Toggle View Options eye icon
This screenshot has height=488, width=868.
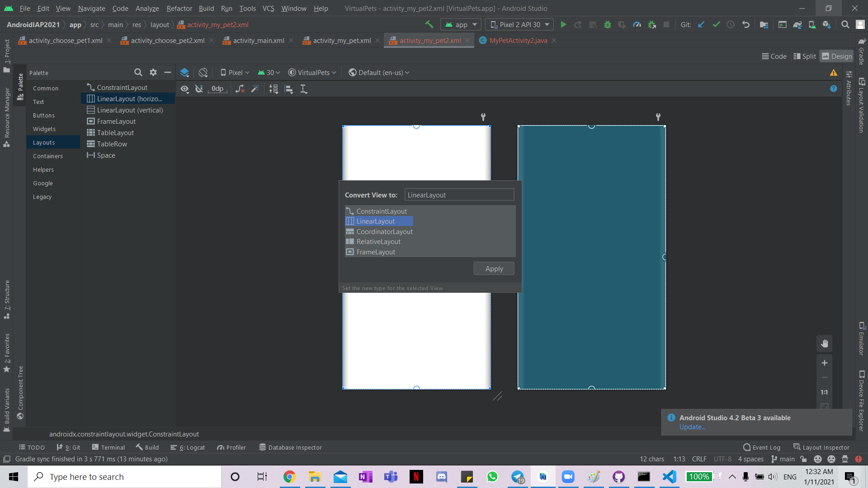coord(184,89)
